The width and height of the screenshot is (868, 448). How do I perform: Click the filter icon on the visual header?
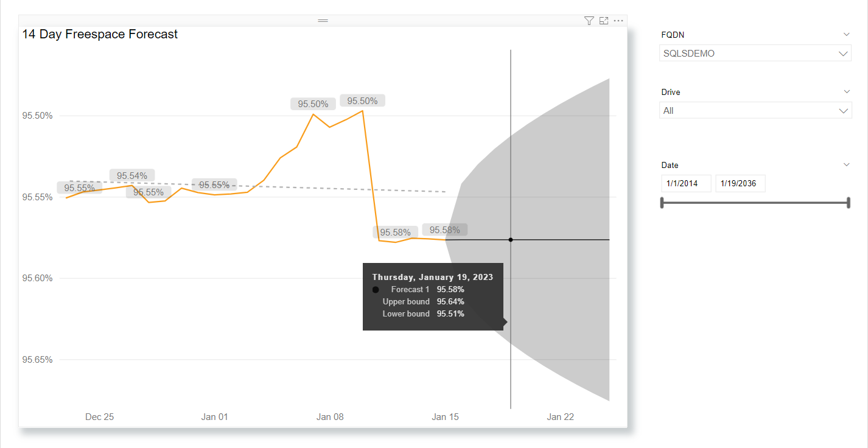tap(589, 21)
